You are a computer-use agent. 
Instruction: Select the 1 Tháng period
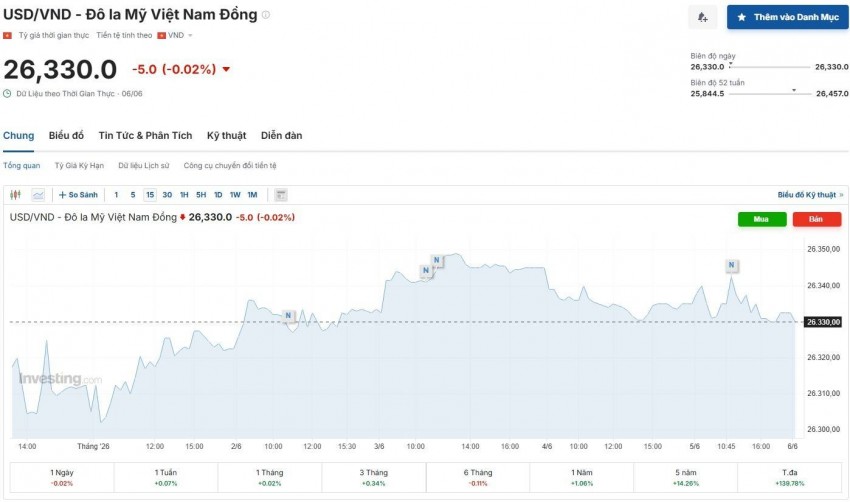269,477
